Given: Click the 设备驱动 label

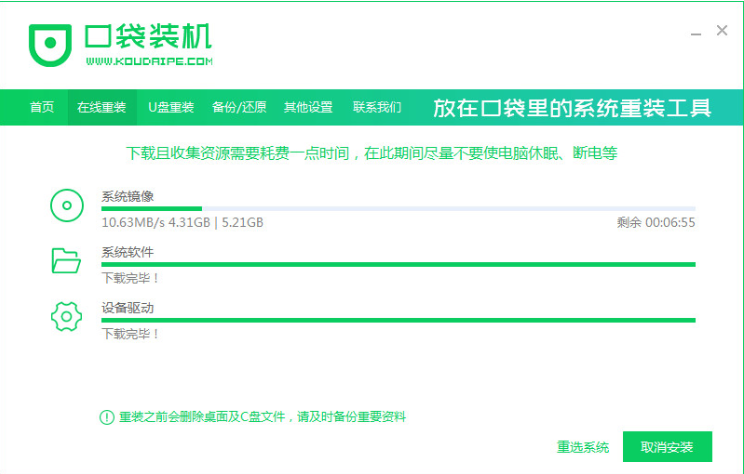Looking at the screenshot, I should coord(128,308).
